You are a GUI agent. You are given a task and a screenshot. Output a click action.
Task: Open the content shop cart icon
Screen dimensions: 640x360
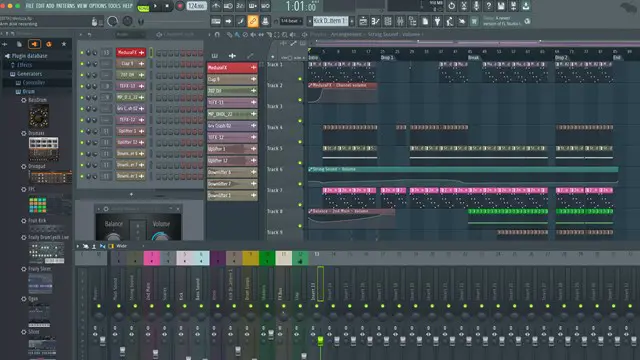click(x=474, y=21)
